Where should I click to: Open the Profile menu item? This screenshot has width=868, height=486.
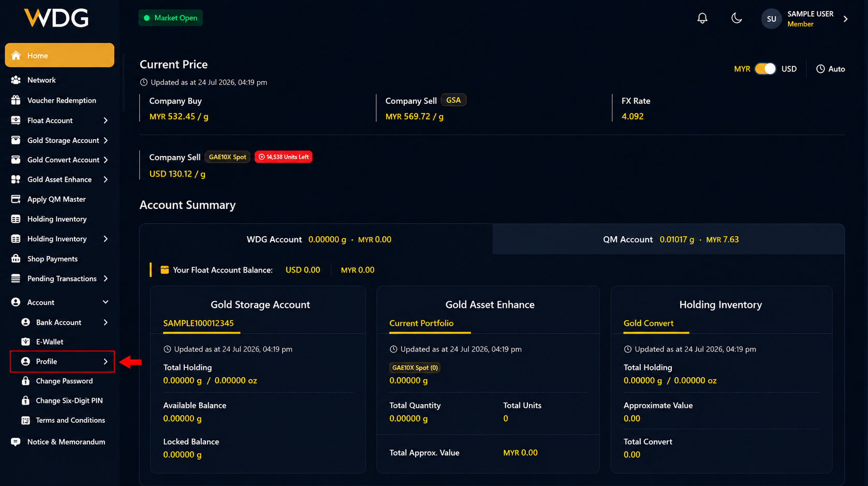click(x=62, y=362)
